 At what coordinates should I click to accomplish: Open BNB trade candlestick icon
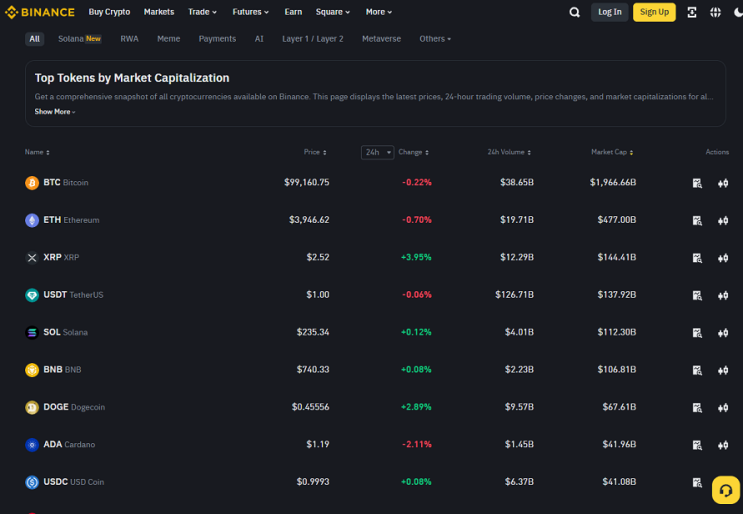[723, 370]
